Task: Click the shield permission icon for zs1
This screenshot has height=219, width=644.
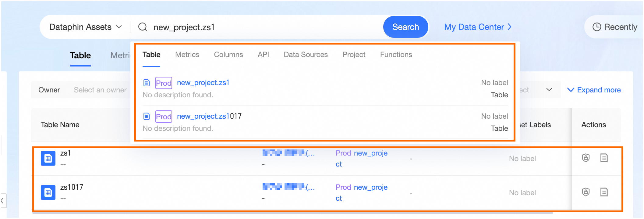Action: click(x=586, y=158)
